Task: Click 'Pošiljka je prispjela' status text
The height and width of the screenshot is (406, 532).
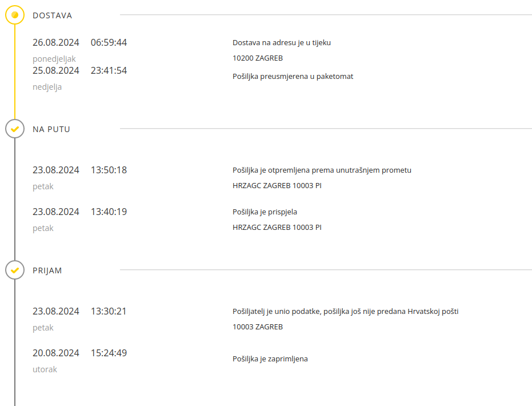Action: pos(265,212)
